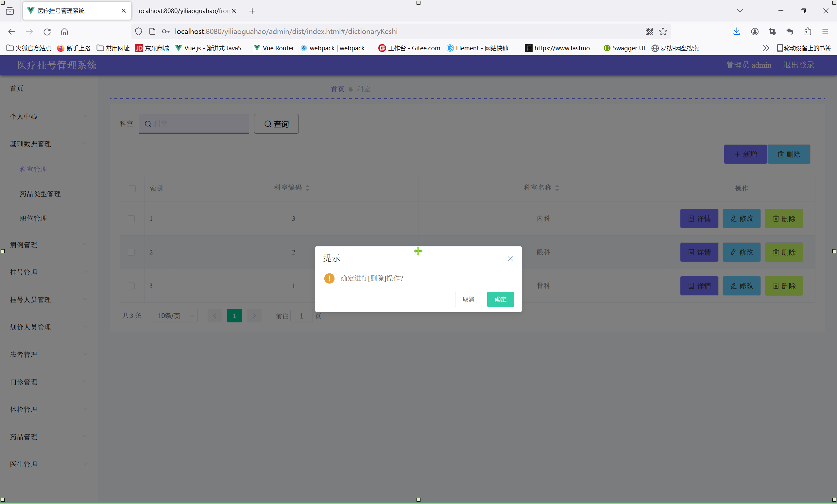
Task: Toggle the select-all checkbox in table header
Action: click(132, 188)
